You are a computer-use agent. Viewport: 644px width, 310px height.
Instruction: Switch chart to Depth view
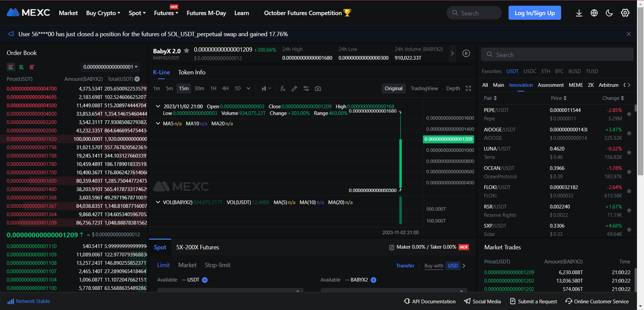tap(453, 88)
